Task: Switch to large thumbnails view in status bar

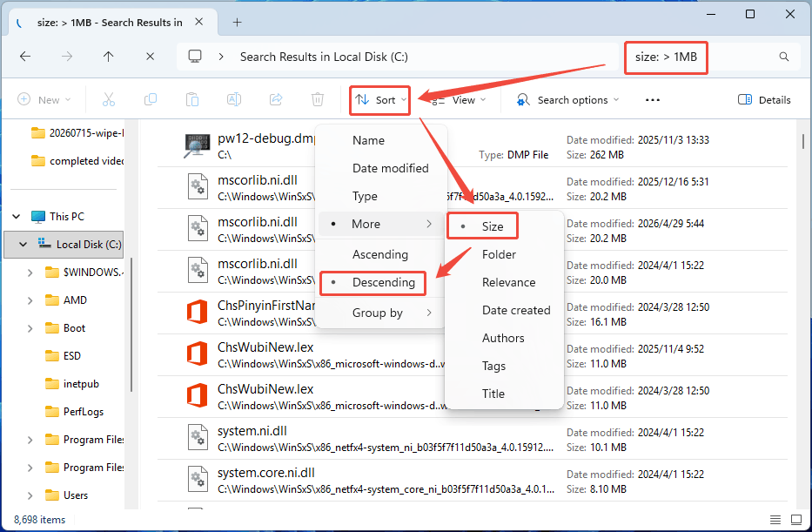Action: tap(796, 520)
